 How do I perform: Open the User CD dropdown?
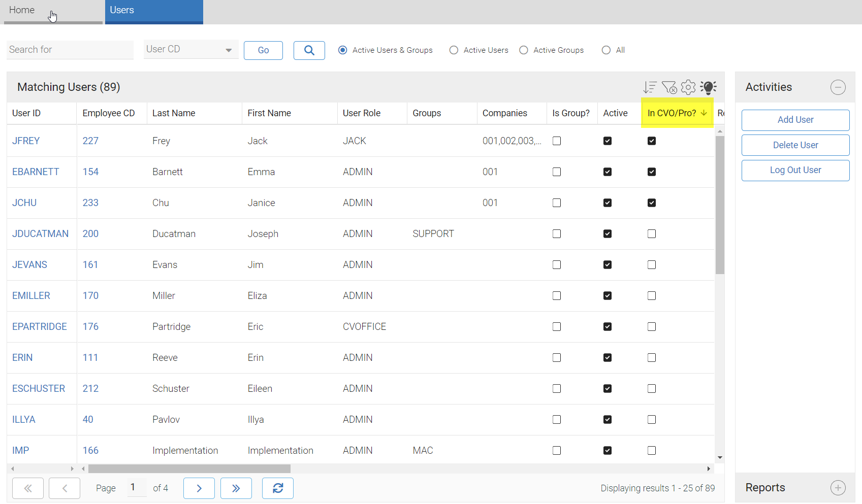click(x=191, y=49)
